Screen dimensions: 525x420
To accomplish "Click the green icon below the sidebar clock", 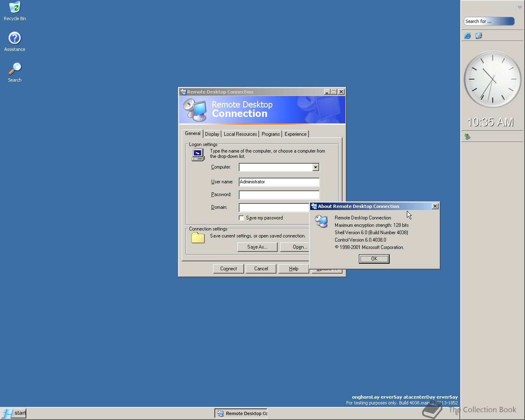I will tap(467, 136).
